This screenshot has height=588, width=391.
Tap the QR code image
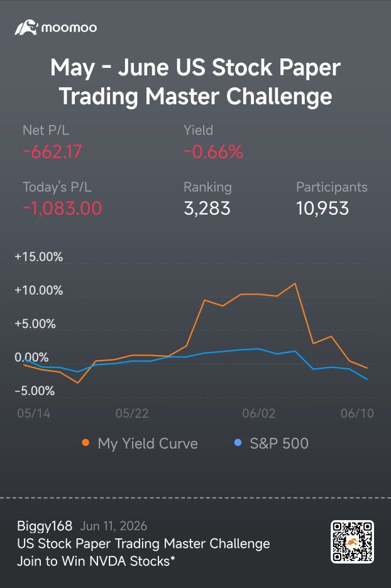[352, 542]
